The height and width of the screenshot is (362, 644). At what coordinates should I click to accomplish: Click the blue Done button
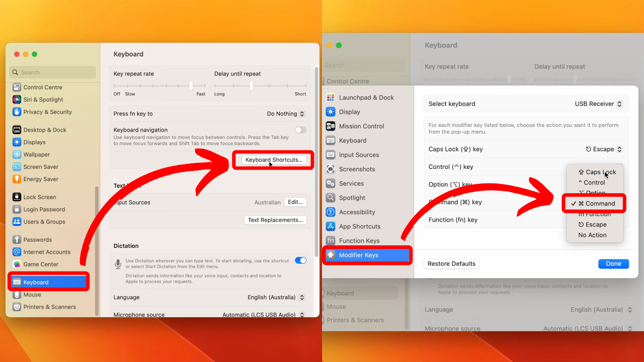point(613,264)
